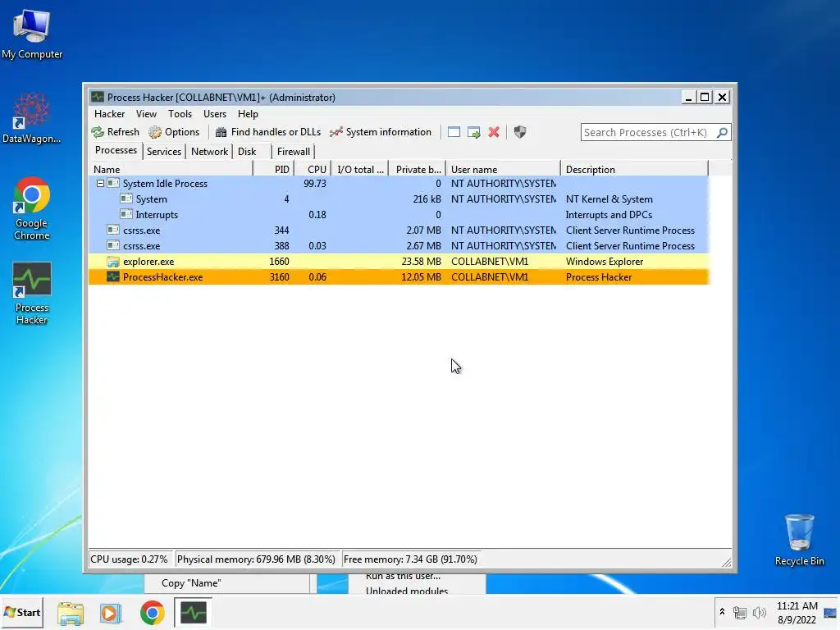The height and width of the screenshot is (630, 840).
Task: Open the Tools menu
Action: point(180,113)
